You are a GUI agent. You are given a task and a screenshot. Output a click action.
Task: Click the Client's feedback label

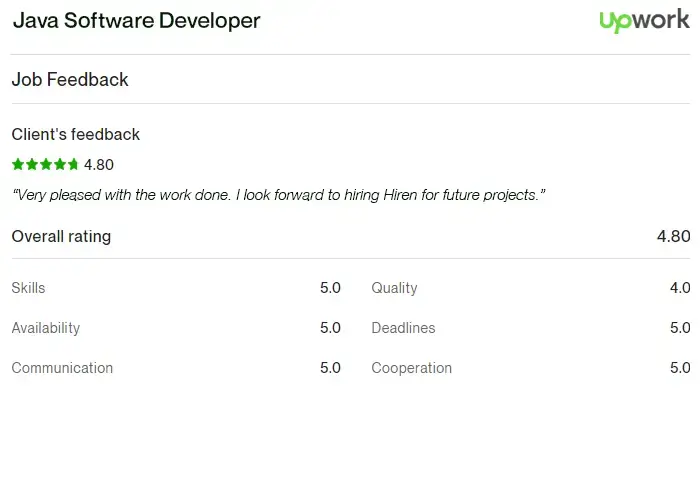75,134
